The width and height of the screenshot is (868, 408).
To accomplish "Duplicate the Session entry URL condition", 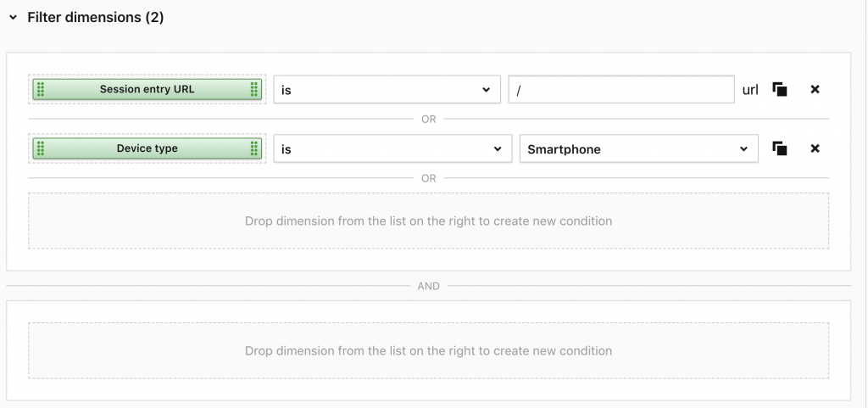I will [780, 89].
